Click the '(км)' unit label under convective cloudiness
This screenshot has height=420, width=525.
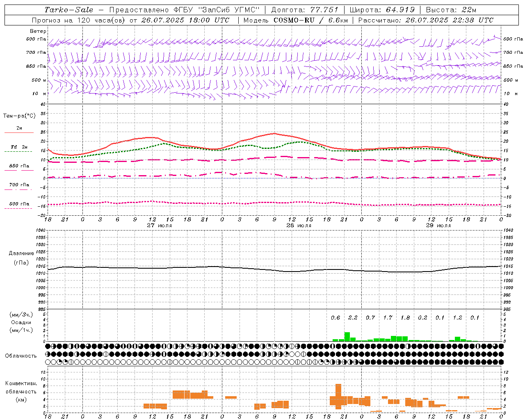click(x=21, y=399)
